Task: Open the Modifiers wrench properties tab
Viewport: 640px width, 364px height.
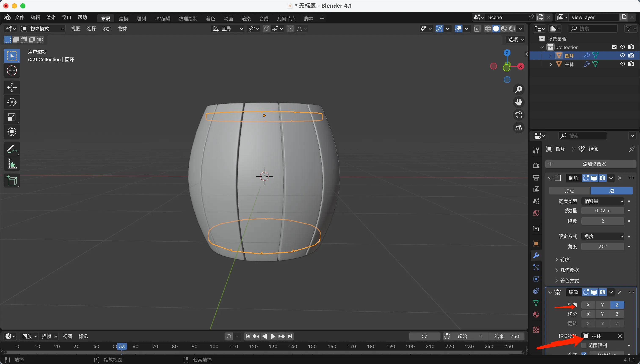Action: pos(536,255)
